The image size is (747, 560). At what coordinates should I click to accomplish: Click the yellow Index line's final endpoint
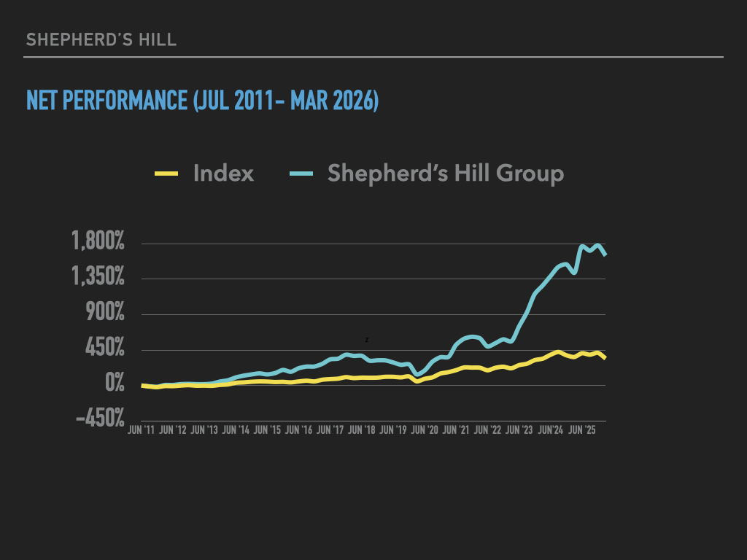[605, 358]
